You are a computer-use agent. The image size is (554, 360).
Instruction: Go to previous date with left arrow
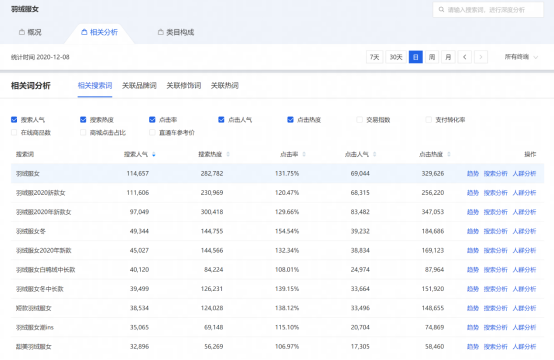[465, 57]
